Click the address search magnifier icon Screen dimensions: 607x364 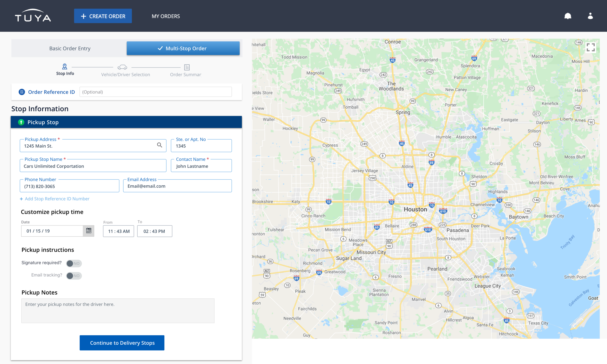pos(160,145)
